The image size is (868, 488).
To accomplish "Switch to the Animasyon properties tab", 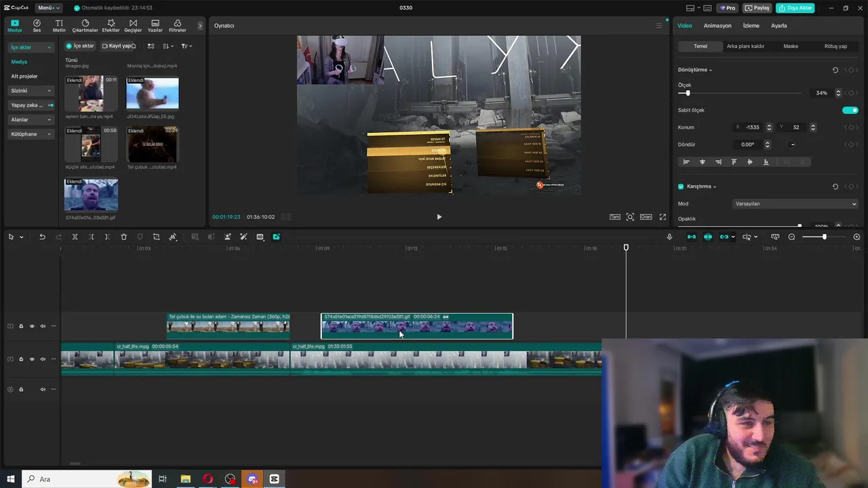I will click(x=717, y=26).
